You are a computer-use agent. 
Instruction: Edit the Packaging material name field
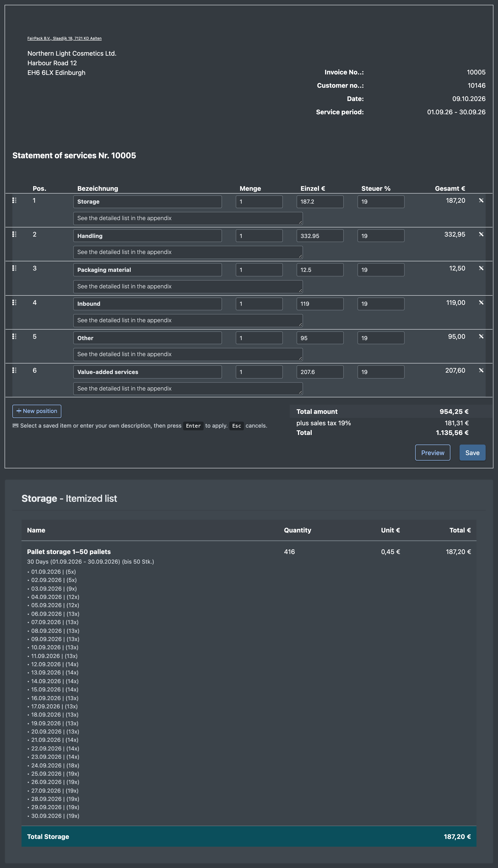click(147, 270)
